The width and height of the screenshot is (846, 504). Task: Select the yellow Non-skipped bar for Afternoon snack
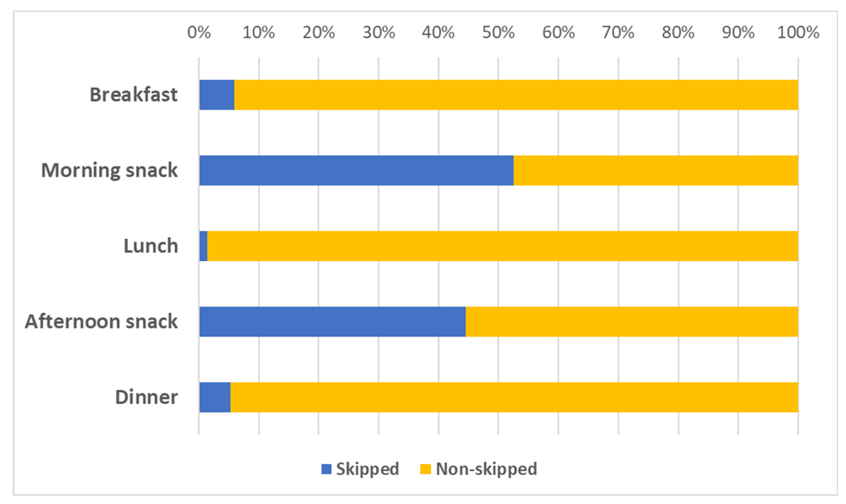pyautogui.click(x=632, y=322)
